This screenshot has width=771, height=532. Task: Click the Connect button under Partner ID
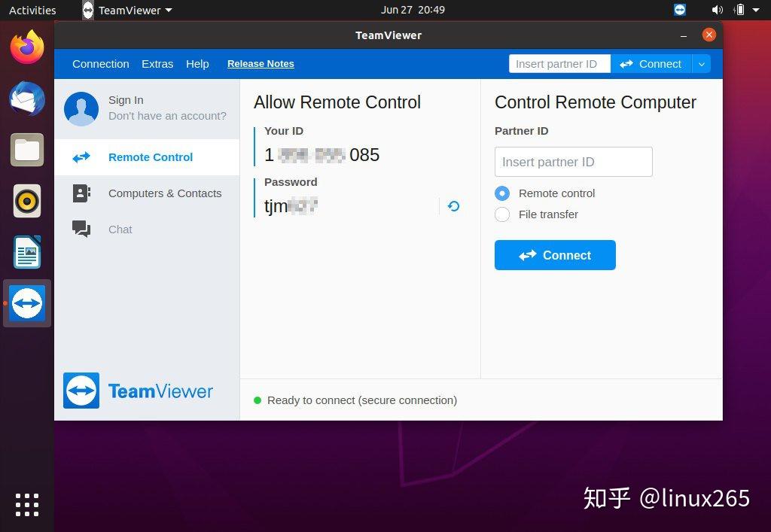coord(555,255)
